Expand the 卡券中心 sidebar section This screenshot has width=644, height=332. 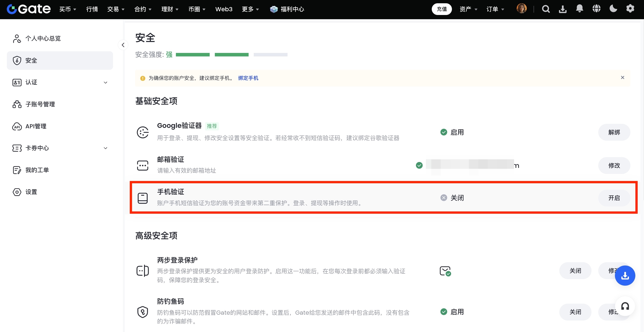105,148
